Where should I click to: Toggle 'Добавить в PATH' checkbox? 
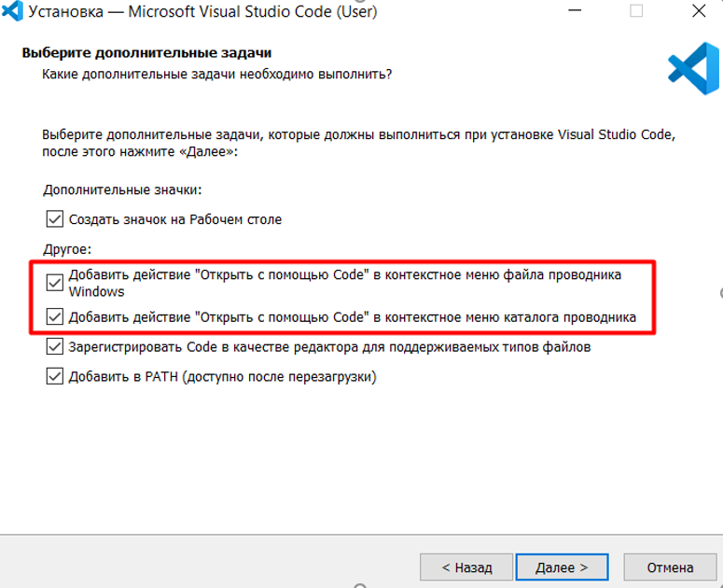(54, 376)
